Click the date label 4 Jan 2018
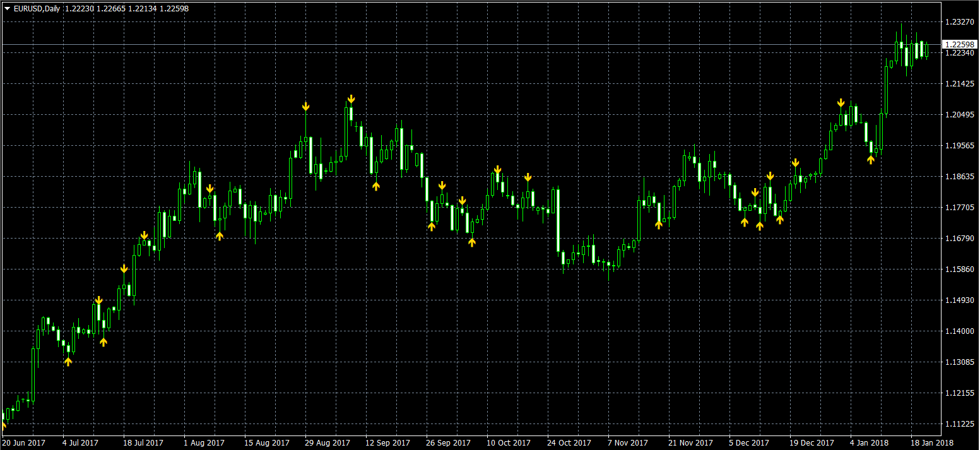Image resolution: width=980 pixels, height=450 pixels. [869, 443]
